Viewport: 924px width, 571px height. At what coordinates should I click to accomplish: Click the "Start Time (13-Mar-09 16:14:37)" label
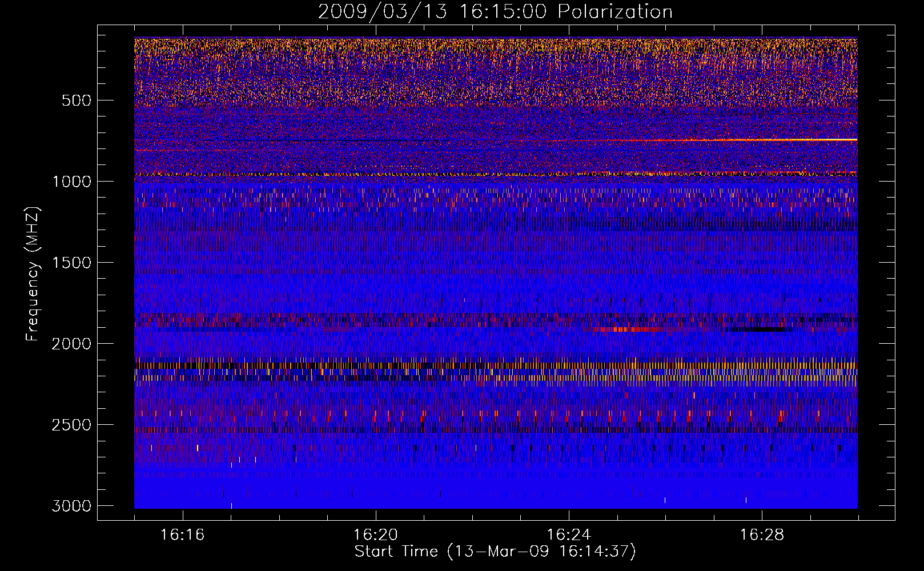pos(495,552)
